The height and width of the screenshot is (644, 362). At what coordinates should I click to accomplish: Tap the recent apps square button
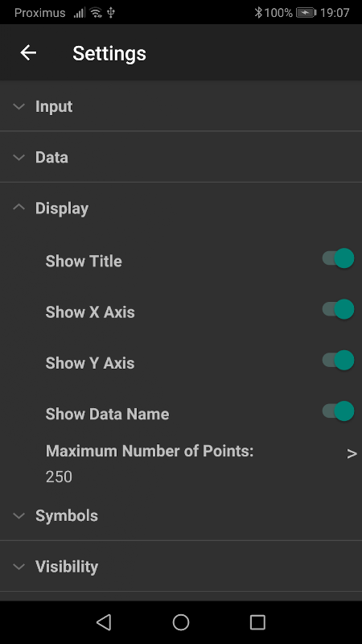[257, 622]
